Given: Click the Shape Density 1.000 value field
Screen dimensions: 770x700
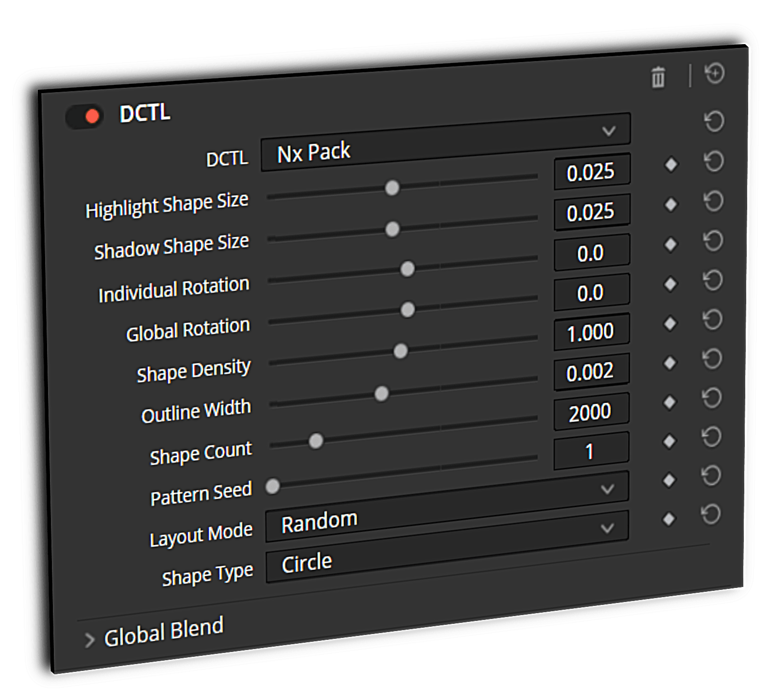Looking at the screenshot, I should click(x=592, y=332).
